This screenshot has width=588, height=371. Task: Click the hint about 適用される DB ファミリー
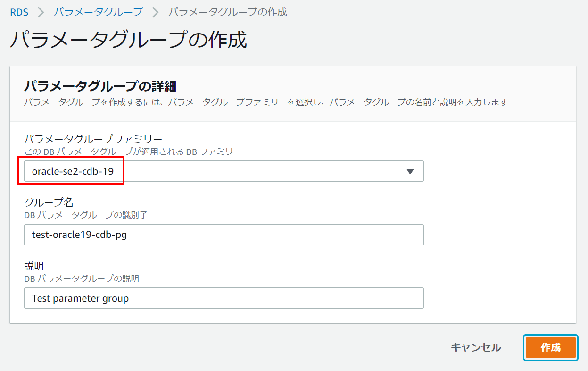point(133,152)
